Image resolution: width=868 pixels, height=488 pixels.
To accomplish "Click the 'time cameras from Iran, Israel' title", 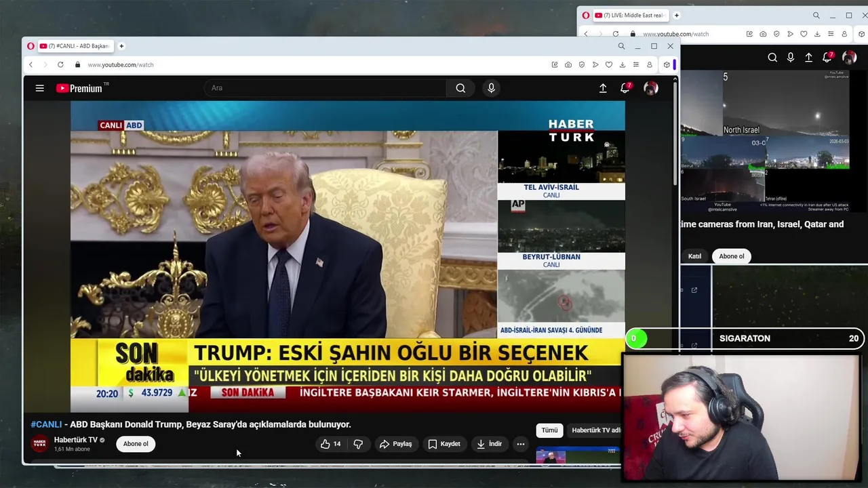I will coord(762,224).
